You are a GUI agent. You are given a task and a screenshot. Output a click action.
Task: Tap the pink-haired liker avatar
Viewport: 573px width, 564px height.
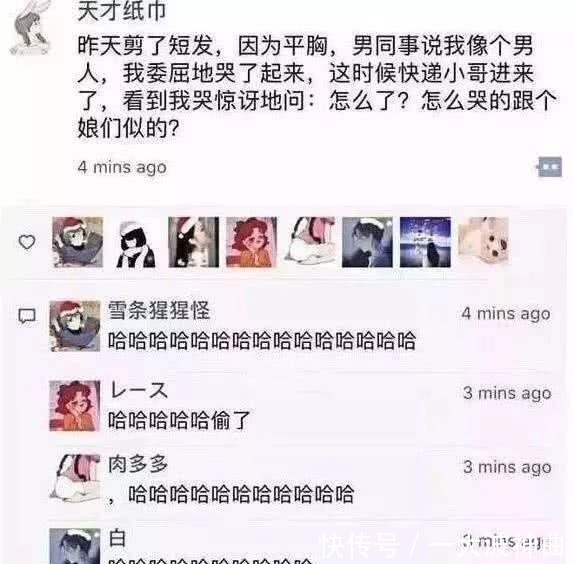coord(310,242)
